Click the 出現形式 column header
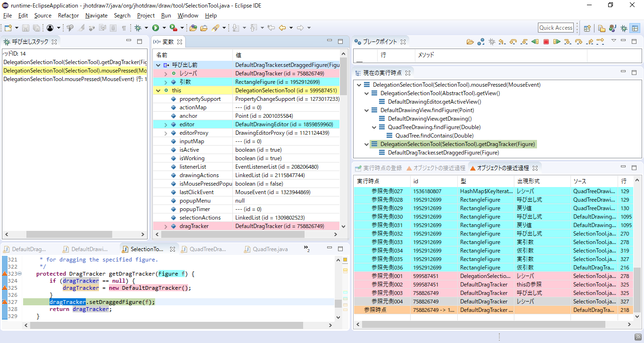644x343 pixels. pyautogui.click(x=542, y=181)
